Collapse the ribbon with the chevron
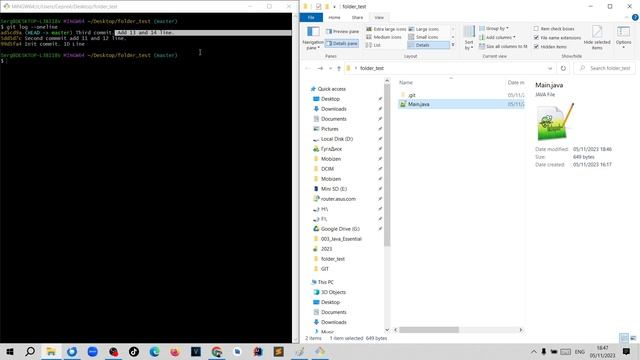This screenshot has width=640, height=360. pyautogui.click(x=627, y=18)
